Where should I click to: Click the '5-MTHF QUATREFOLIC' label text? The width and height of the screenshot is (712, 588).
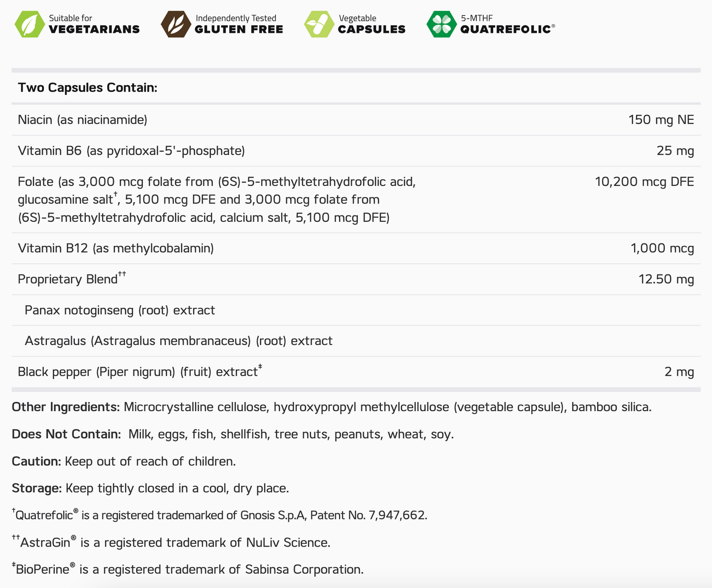(x=507, y=25)
